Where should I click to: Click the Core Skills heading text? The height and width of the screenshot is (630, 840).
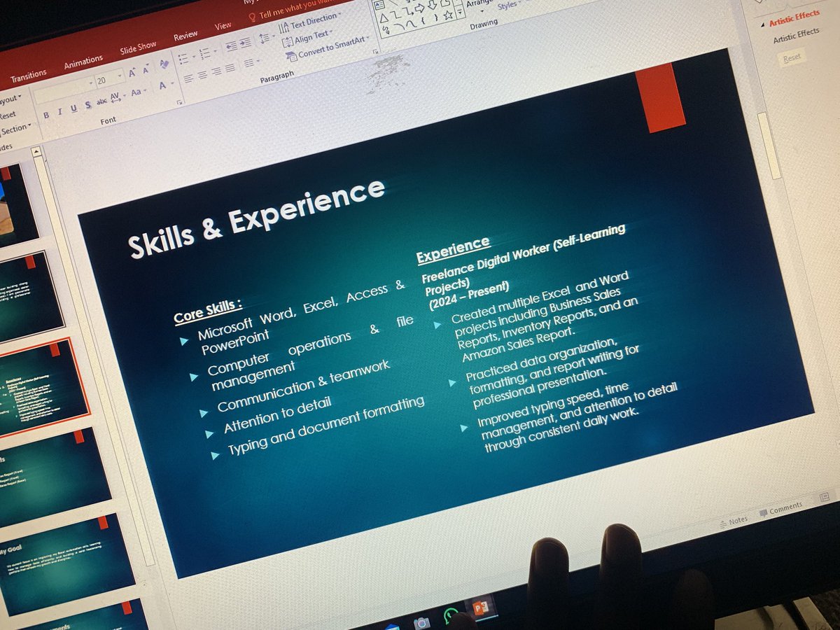point(208,311)
